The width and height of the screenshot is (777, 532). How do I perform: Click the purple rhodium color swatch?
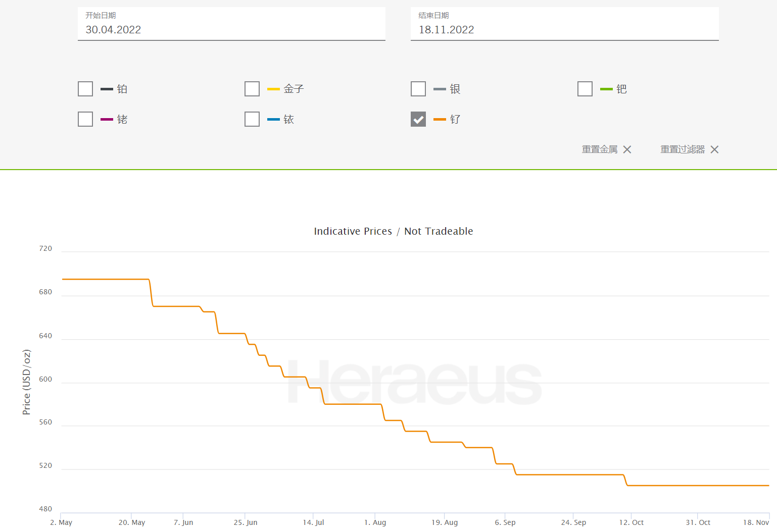(107, 120)
